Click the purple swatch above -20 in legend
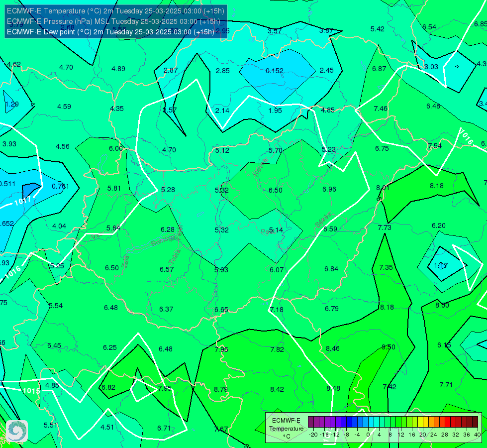The image size is (487, 448). pyautogui.click(x=311, y=422)
